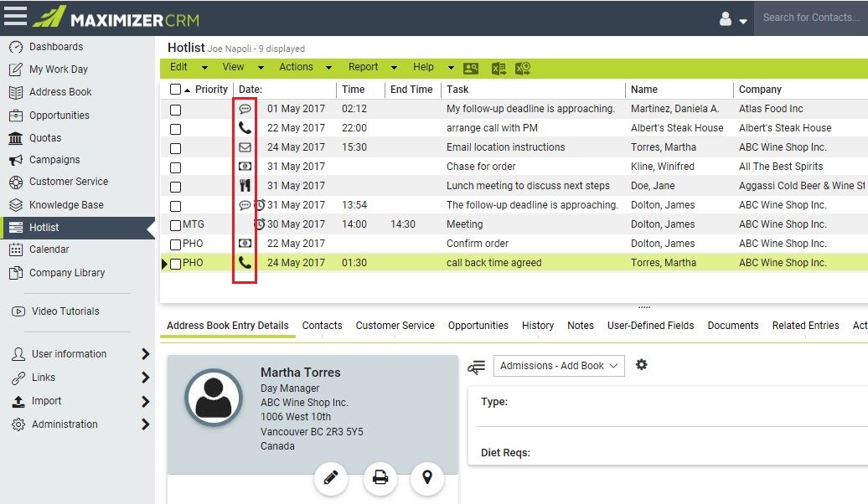This screenshot has height=504, width=868.
Task: Toggle the select-all checkbox in table header
Action: (175, 89)
